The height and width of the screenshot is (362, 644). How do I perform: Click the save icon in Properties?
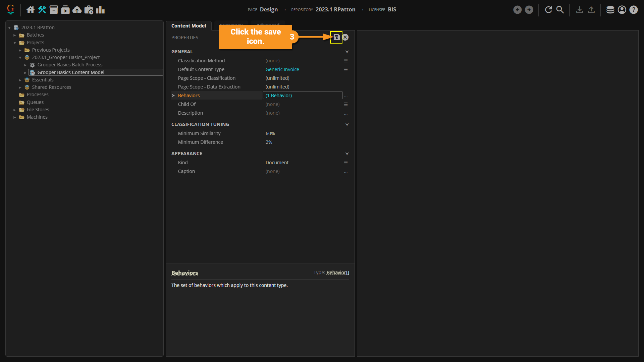pyautogui.click(x=336, y=37)
